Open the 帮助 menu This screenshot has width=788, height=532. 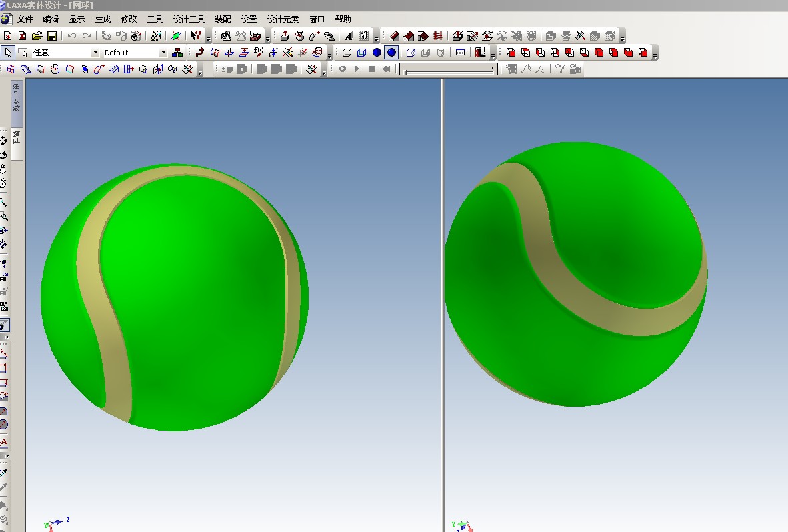tap(343, 19)
